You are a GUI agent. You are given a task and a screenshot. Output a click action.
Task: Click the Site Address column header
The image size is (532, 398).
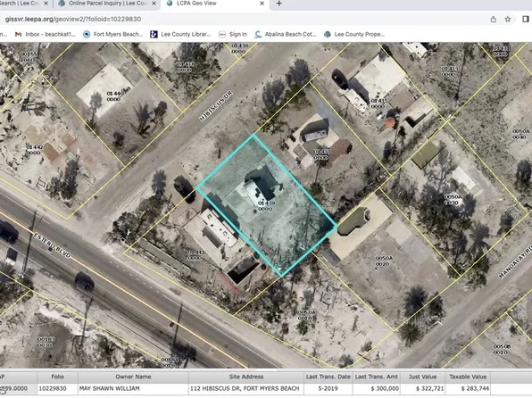246,377
